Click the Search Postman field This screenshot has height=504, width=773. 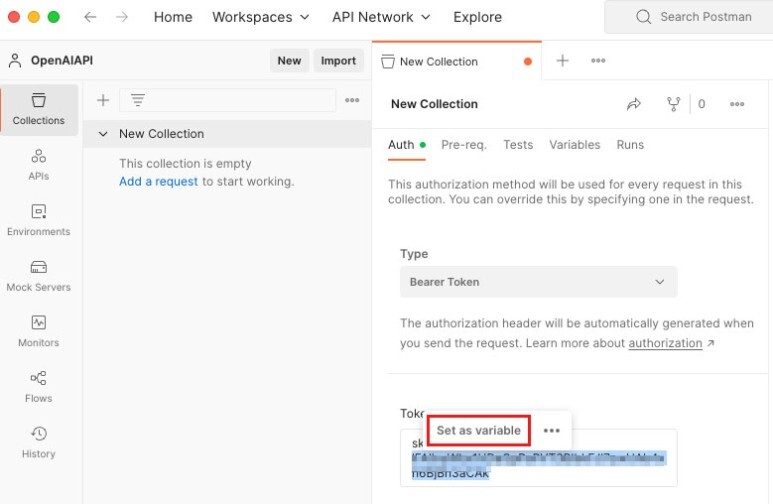689,17
